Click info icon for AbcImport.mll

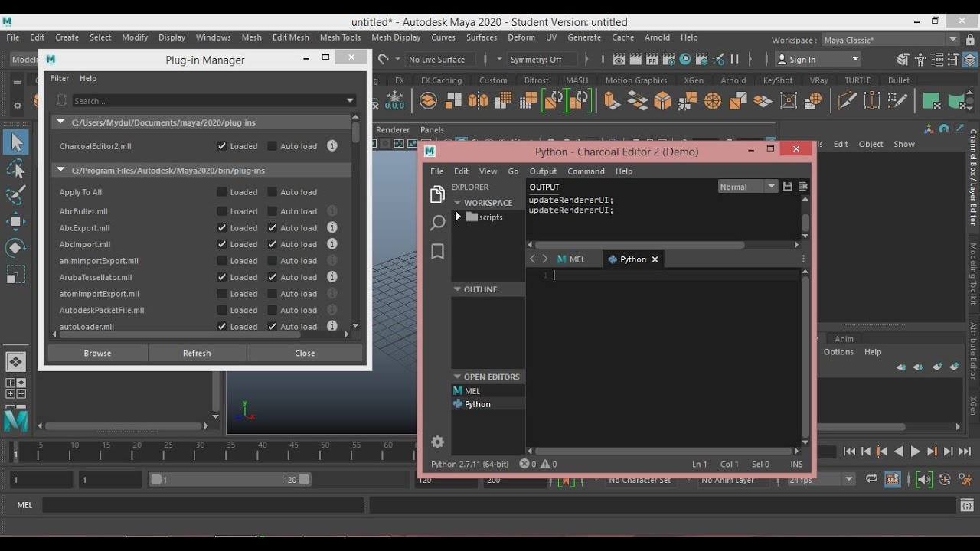coord(332,243)
